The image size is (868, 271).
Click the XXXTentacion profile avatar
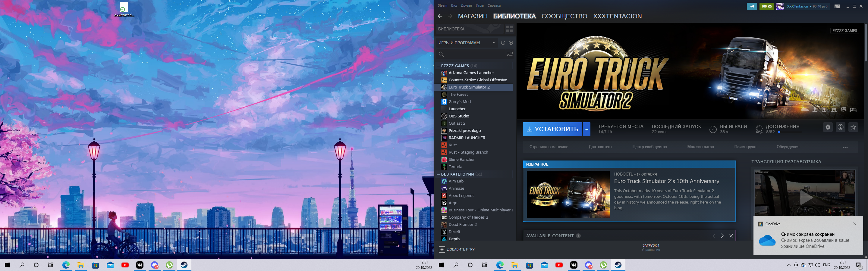tap(780, 6)
